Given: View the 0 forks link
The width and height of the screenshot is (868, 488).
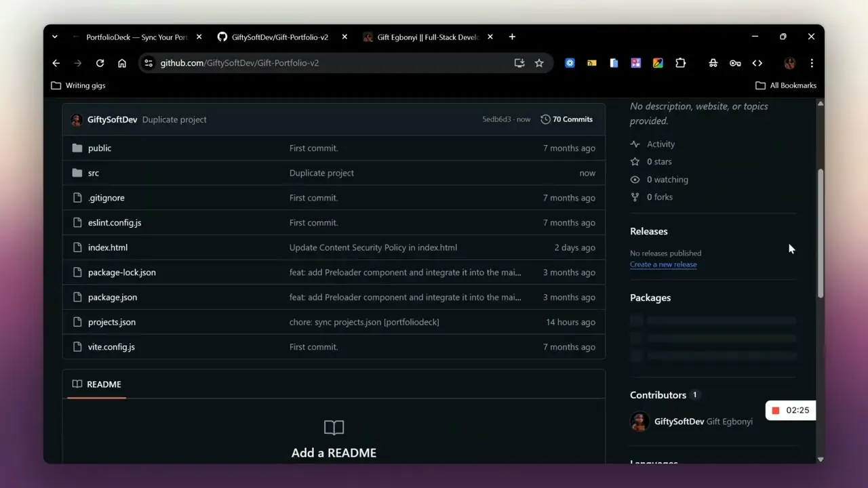Looking at the screenshot, I should [x=652, y=197].
